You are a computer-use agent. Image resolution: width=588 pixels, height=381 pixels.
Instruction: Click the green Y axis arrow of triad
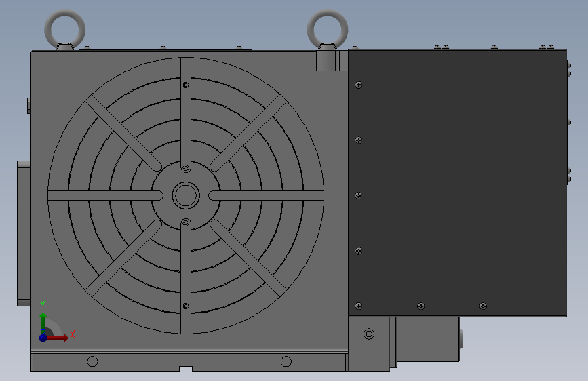tap(43, 323)
